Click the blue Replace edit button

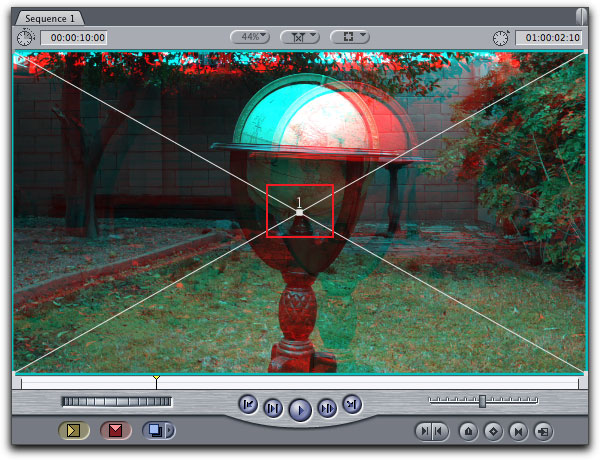pos(154,431)
